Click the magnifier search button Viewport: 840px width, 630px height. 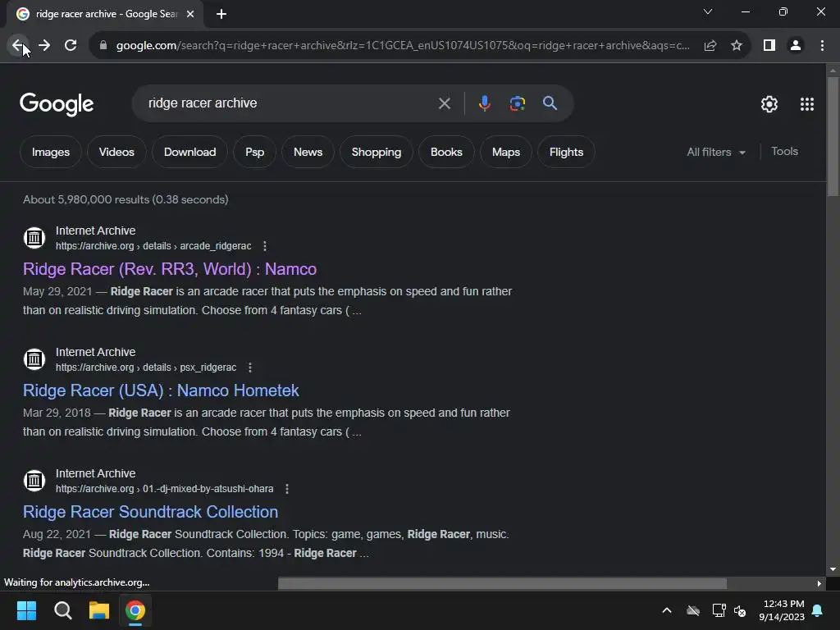[x=550, y=103]
